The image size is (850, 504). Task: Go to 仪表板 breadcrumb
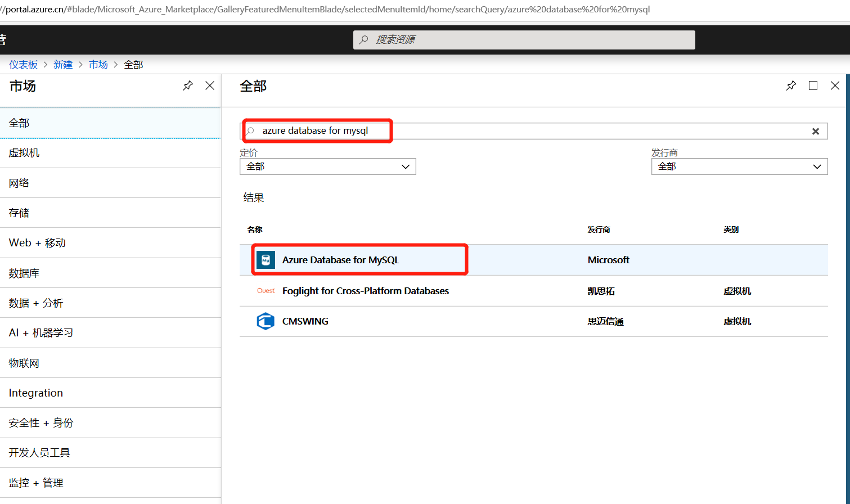(x=23, y=65)
